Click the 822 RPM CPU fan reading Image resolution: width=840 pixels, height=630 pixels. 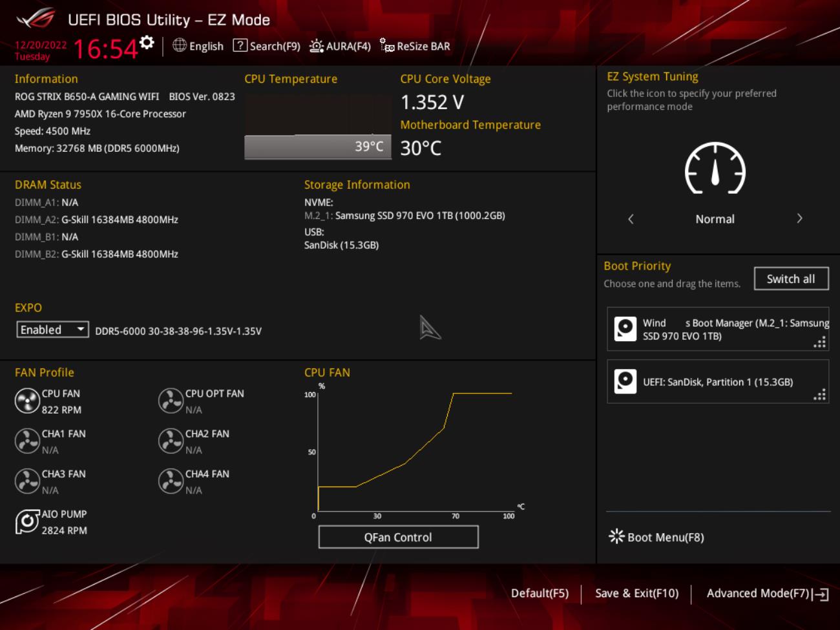pos(61,410)
